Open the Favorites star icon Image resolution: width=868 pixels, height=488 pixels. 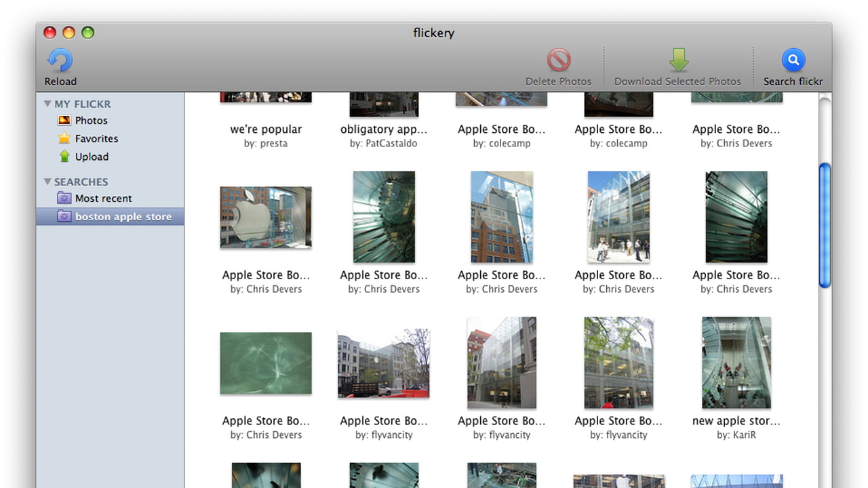click(x=64, y=138)
